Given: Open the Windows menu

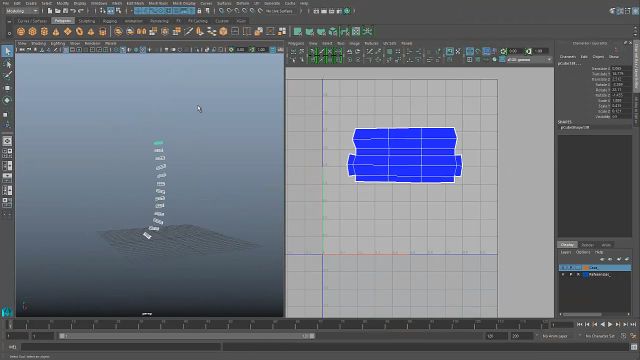Looking at the screenshot, I should coord(99,3).
